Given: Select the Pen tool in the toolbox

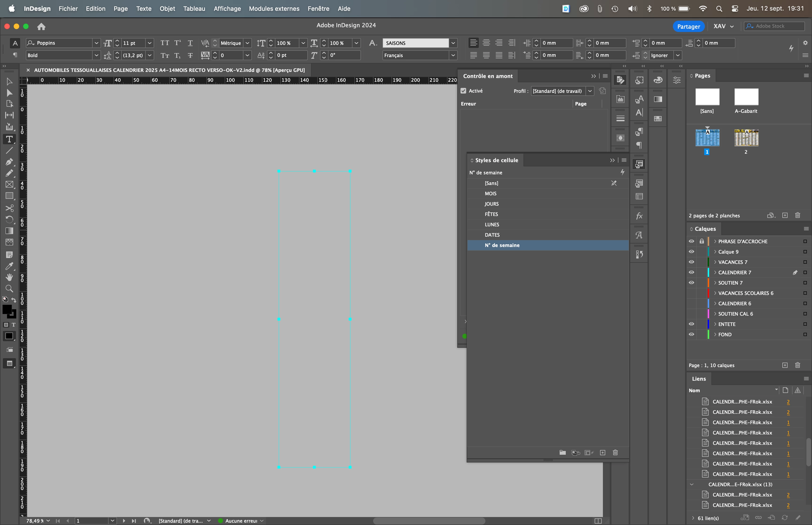Looking at the screenshot, I should (x=9, y=162).
